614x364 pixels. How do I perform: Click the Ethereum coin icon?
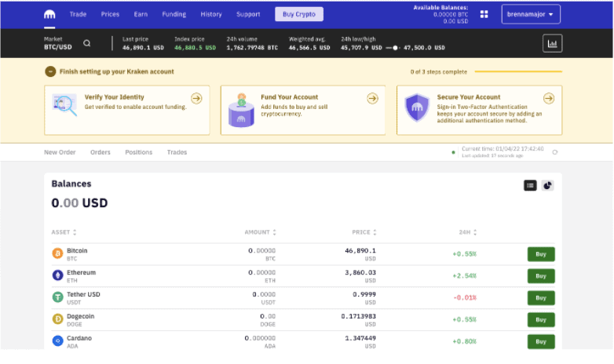point(57,275)
